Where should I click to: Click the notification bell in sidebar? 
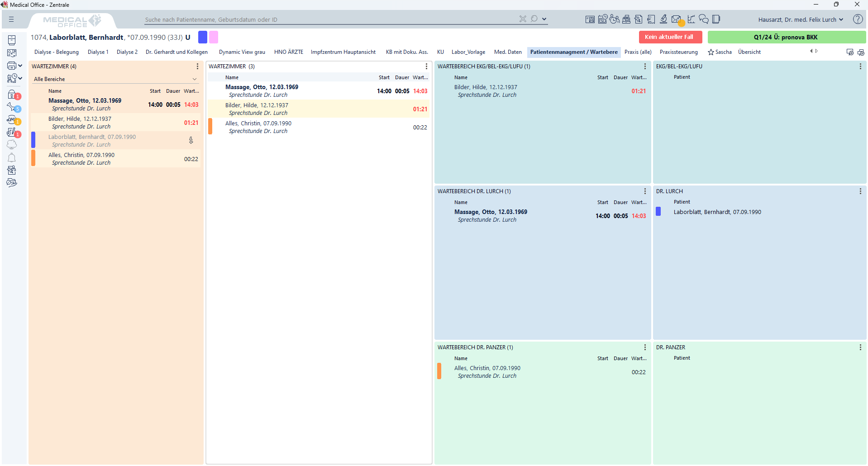(x=12, y=157)
